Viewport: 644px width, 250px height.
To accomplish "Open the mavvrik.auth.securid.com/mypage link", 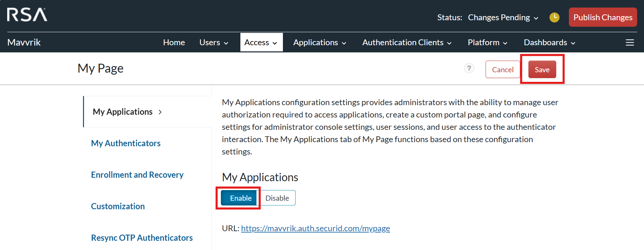I will [315, 228].
